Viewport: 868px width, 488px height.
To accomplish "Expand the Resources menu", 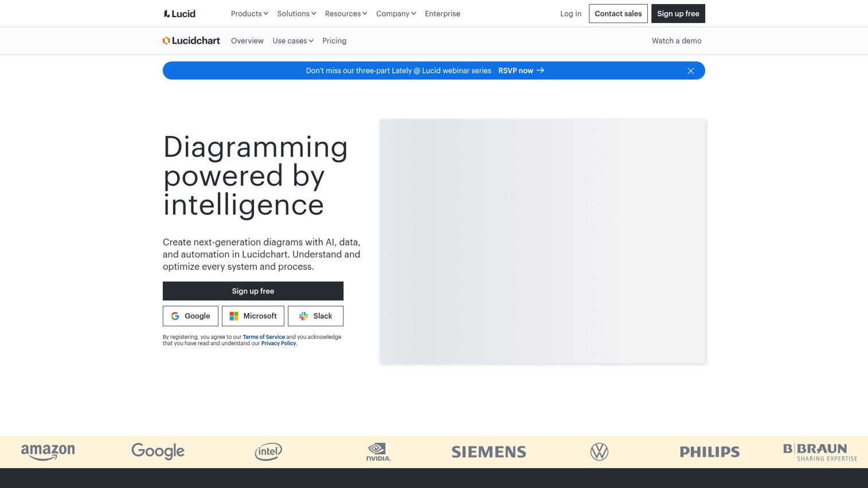I will point(346,14).
